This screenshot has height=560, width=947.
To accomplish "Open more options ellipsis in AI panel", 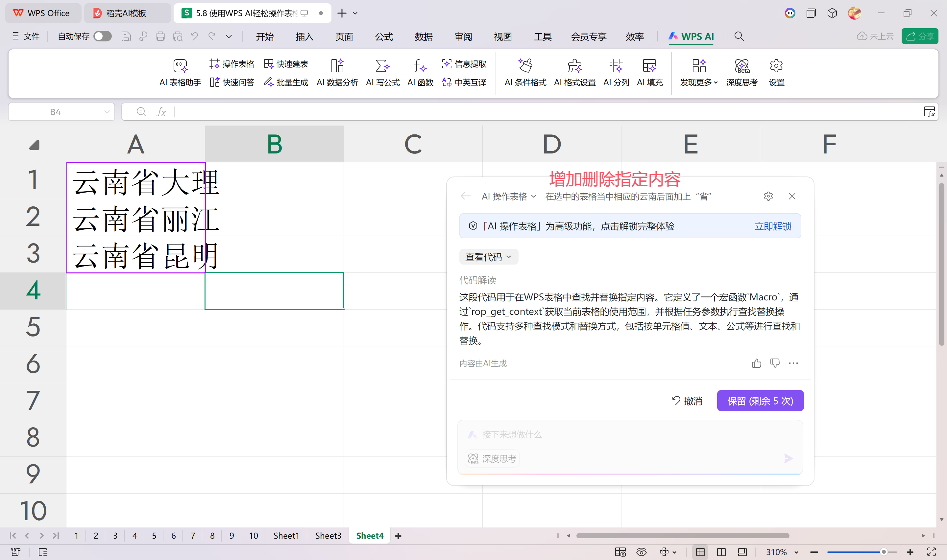I will tap(793, 363).
